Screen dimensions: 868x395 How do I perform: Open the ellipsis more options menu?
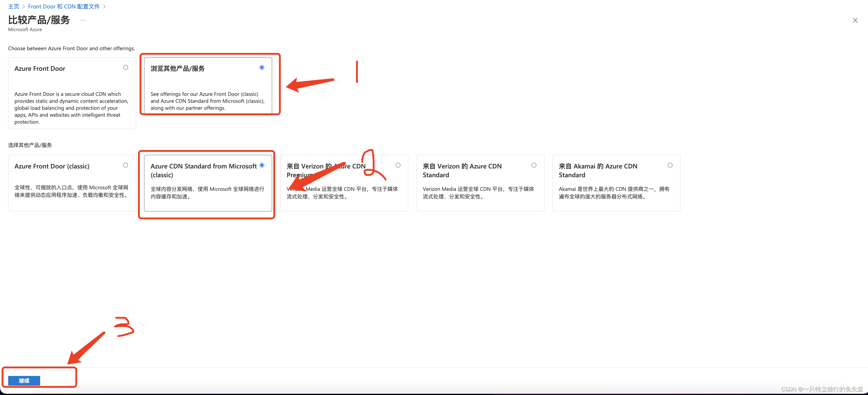point(83,20)
